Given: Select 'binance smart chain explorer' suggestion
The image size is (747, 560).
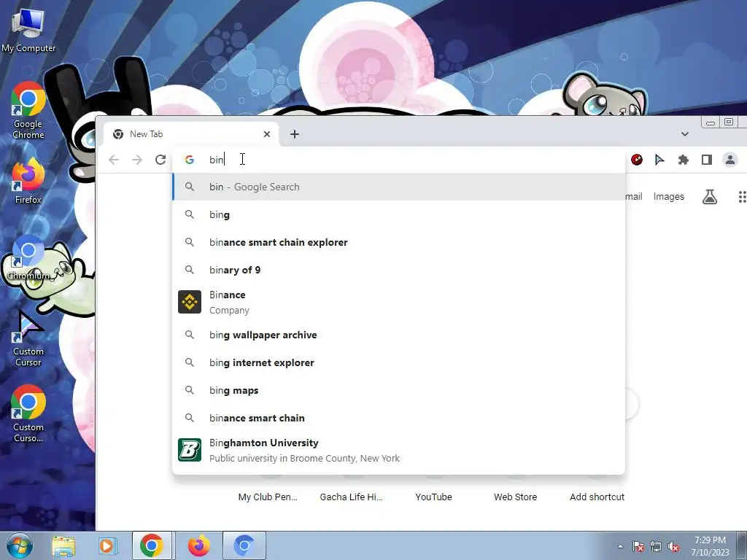Looking at the screenshot, I should point(399,242).
